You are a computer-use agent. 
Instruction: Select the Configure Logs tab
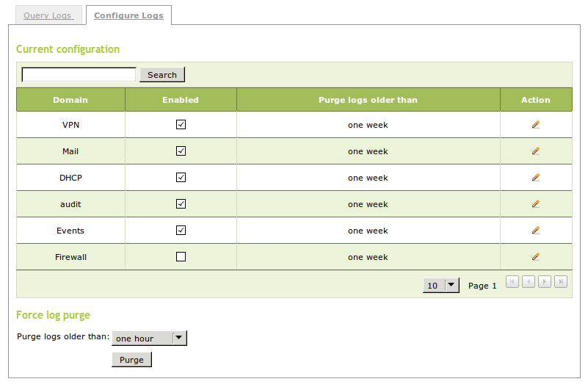(x=128, y=15)
